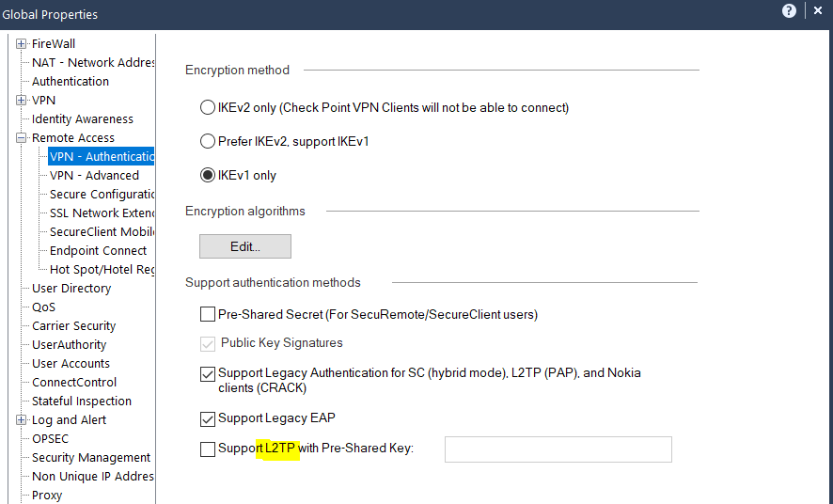Uncheck Support Legacy Authentication for SC
This screenshot has width=833, height=504.
tap(207, 374)
